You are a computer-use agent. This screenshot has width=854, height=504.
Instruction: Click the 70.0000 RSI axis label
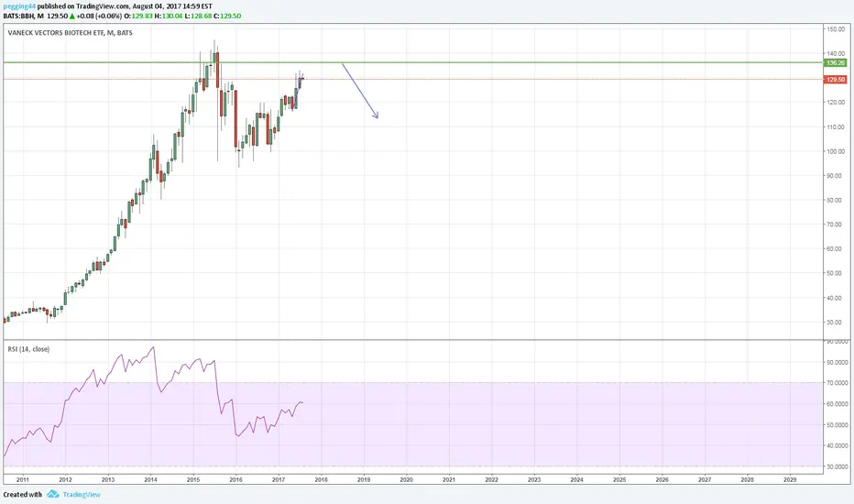(x=838, y=383)
